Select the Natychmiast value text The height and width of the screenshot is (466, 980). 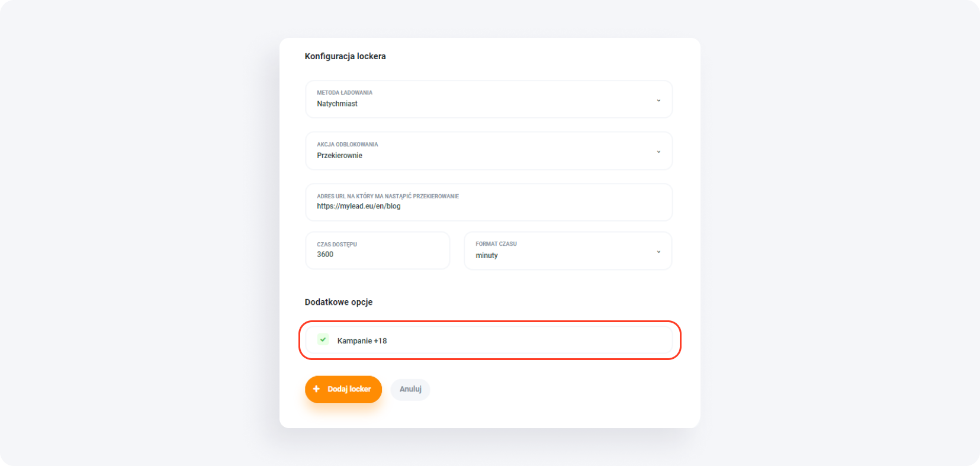pyautogui.click(x=337, y=104)
